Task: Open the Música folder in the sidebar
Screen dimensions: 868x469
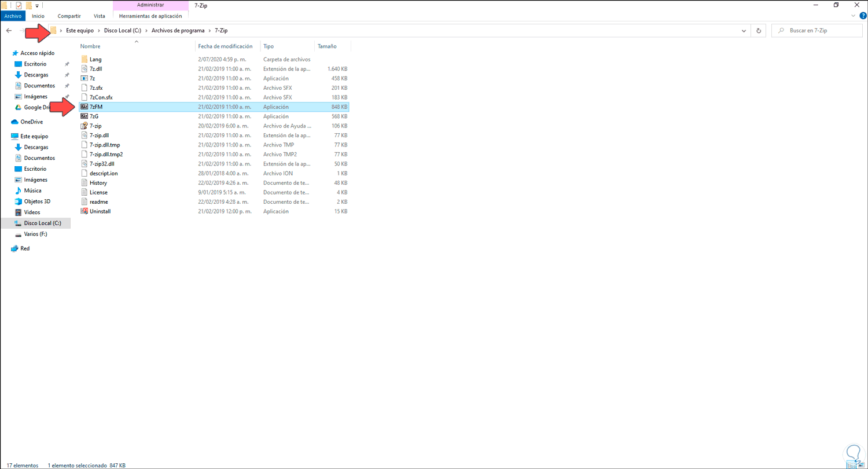Action: tap(32, 190)
